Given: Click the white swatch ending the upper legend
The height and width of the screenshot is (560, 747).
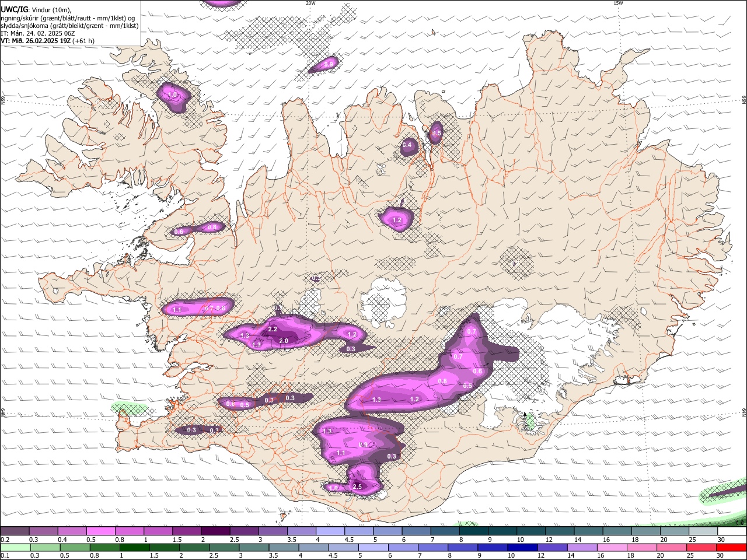Looking at the screenshot, I should coord(731,531).
